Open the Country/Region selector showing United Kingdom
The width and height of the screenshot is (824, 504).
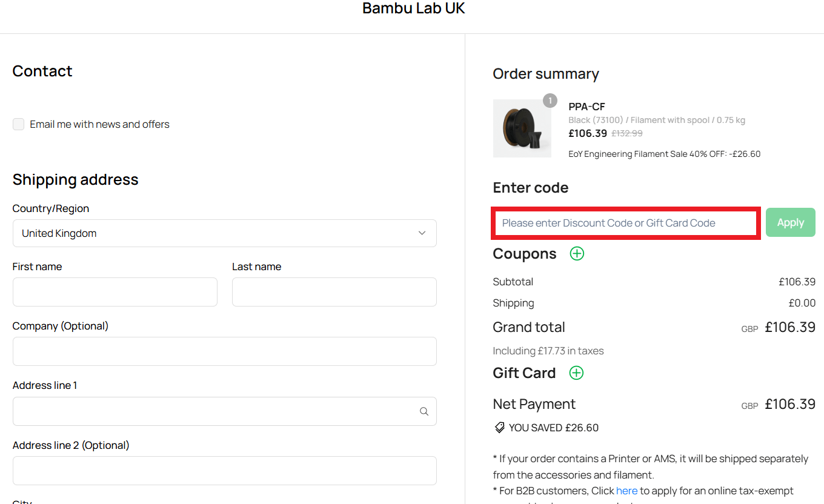pos(224,233)
